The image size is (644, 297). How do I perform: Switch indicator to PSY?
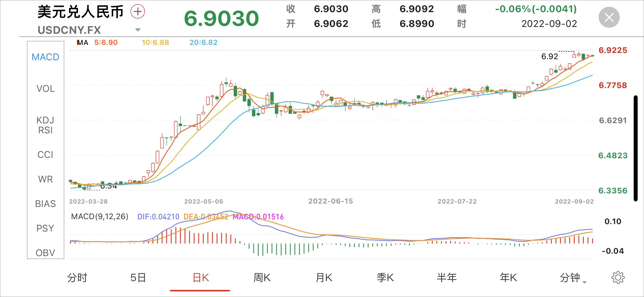tap(45, 228)
